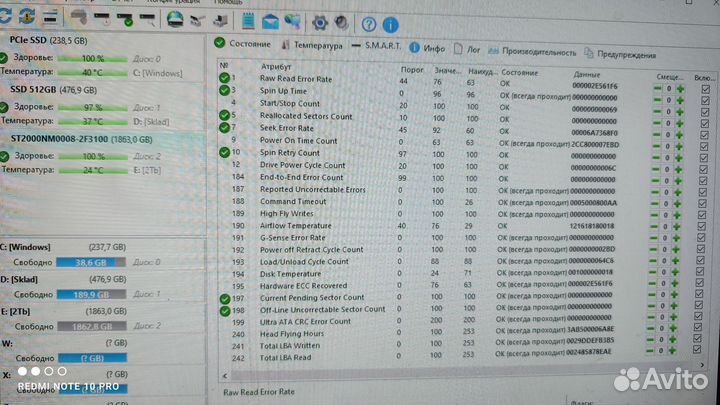The width and height of the screenshot is (720, 405).
Task: Toggle enable checkbox for Head Flying Hours
Action: pos(698,327)
